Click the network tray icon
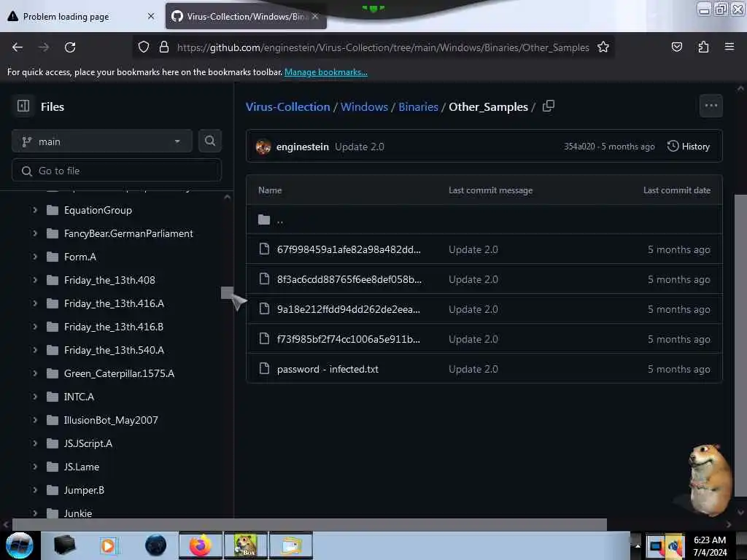 tap(656, 546)
